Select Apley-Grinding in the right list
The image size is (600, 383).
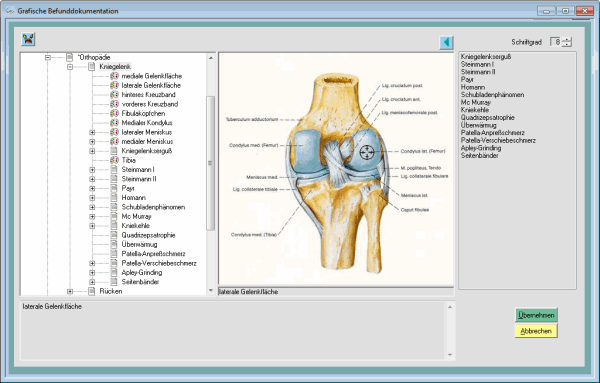(x=481, y=148)
